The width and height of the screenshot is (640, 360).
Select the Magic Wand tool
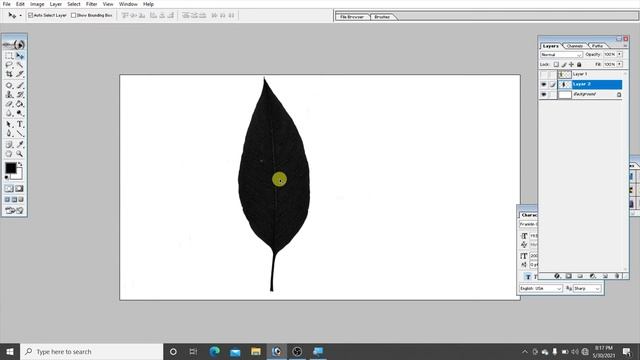20,65
